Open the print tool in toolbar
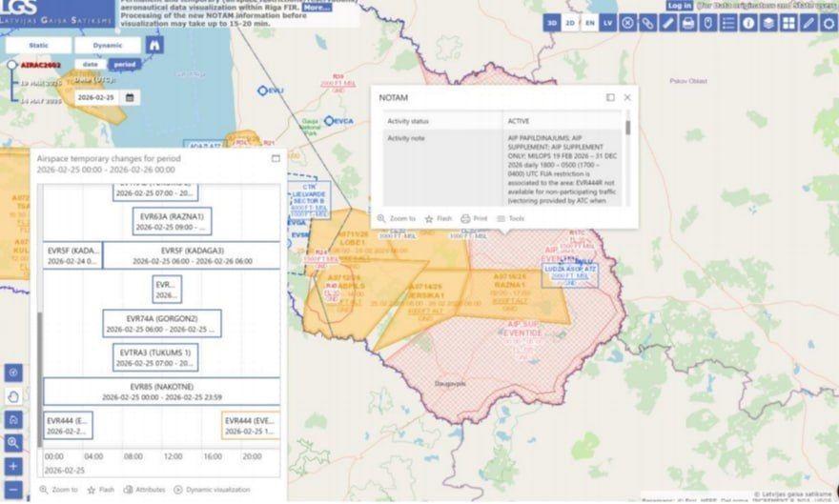Viewport: 839px width, 504px height. (x=688, y=23)
